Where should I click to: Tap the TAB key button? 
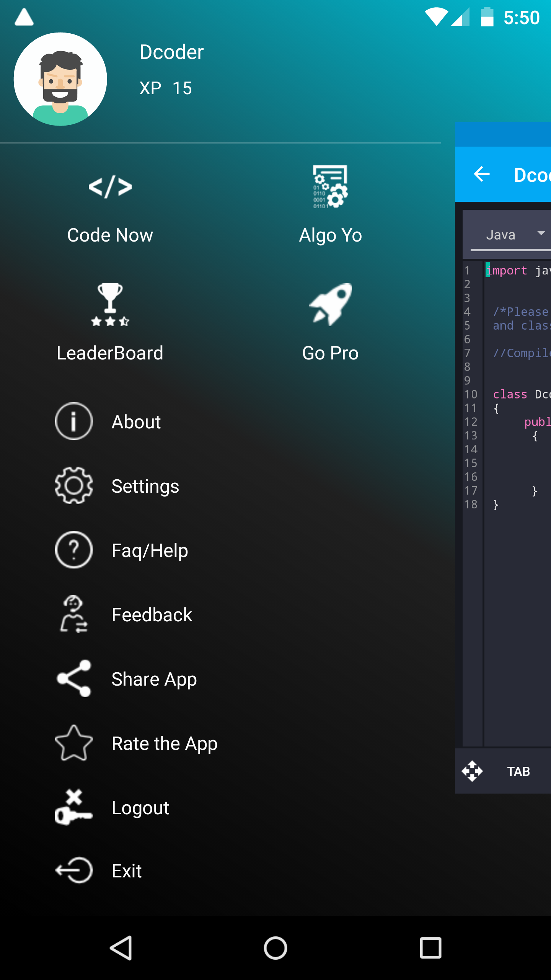pyautogui.click(x=518, y=771)
